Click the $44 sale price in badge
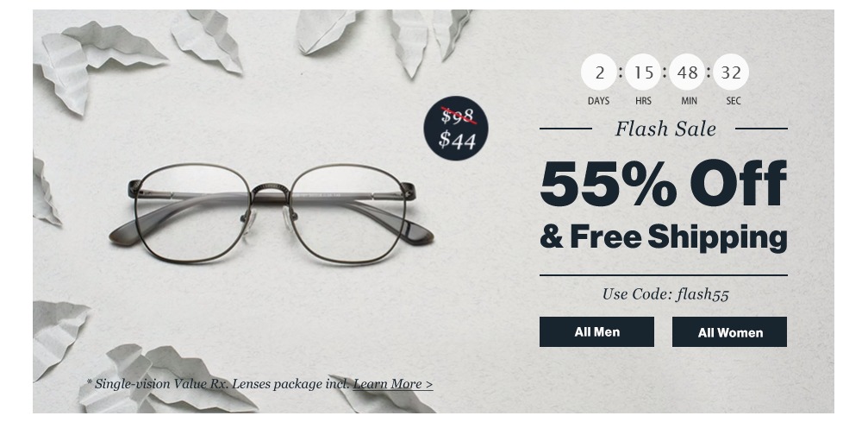This screenshot has width=868, height=422. point(457,141)
